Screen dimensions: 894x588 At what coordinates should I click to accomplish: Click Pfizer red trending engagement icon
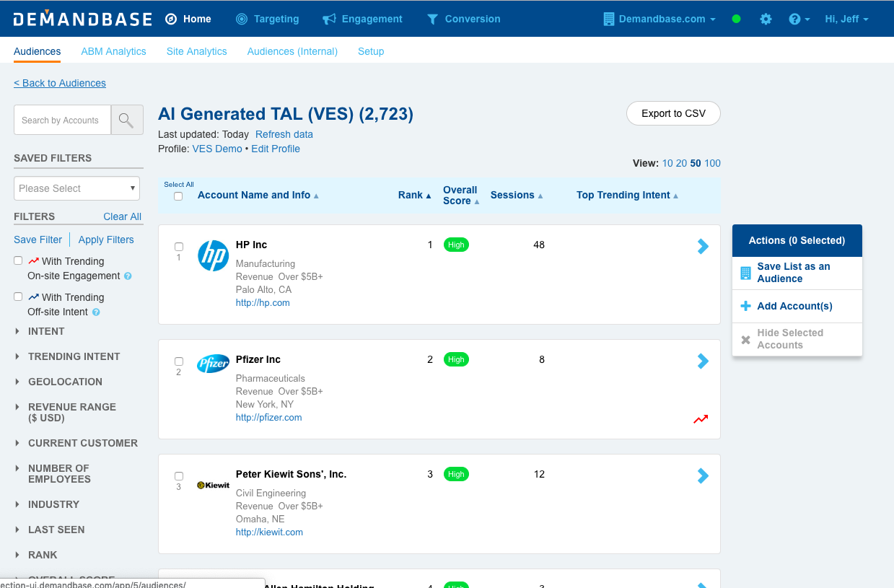[x=701, y=419]
